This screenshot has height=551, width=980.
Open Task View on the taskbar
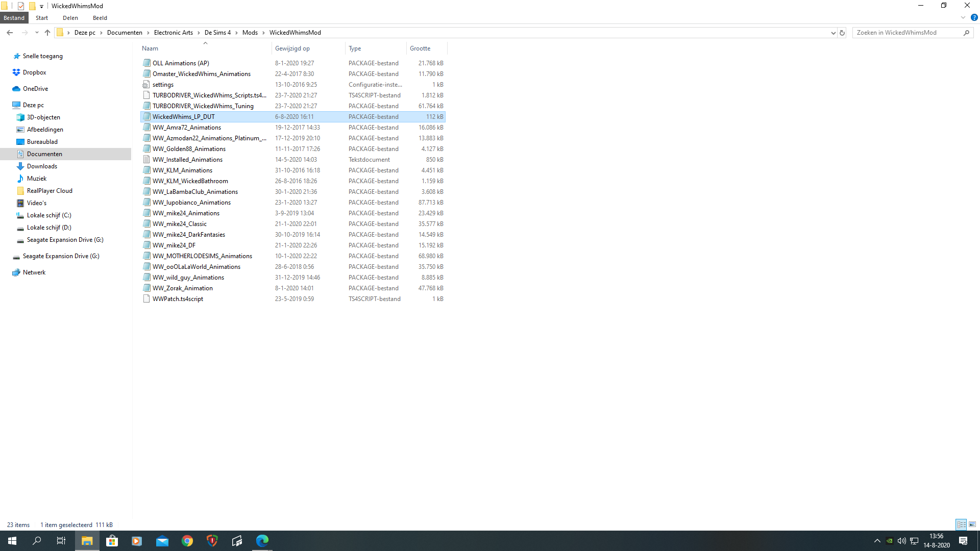point(61,541)
